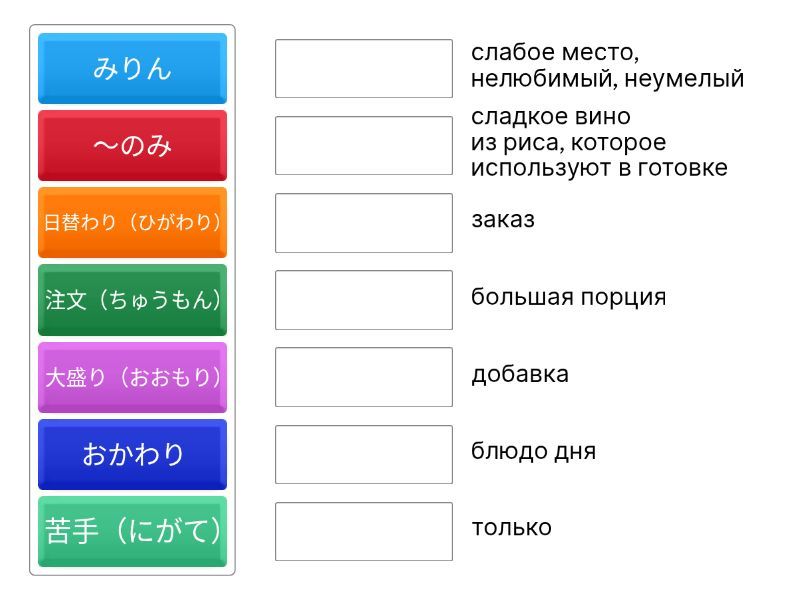Viewport: 800px width, 600px height.
Task: Select the drop slot next to 'заказ'
Action: (x=364, y=222)
